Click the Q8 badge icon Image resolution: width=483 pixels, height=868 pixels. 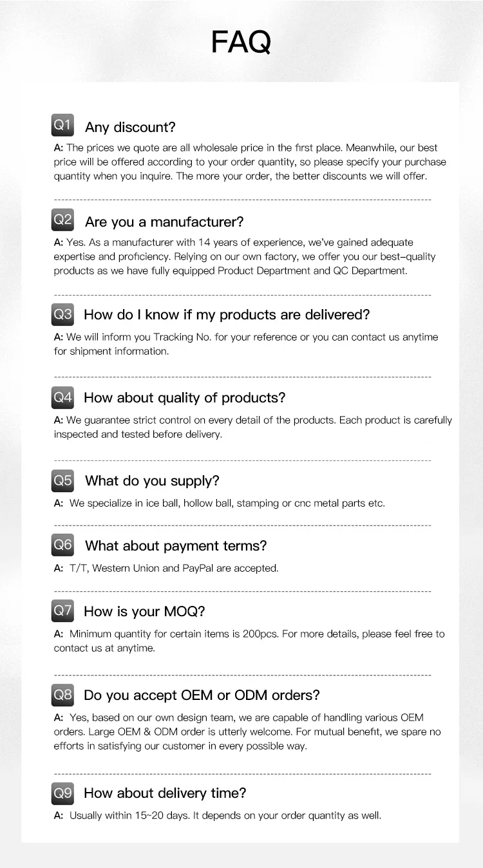[62, 695]
